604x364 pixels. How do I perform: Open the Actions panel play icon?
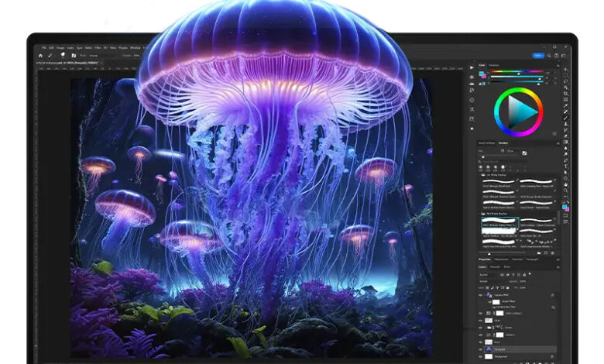coord(472,68)
